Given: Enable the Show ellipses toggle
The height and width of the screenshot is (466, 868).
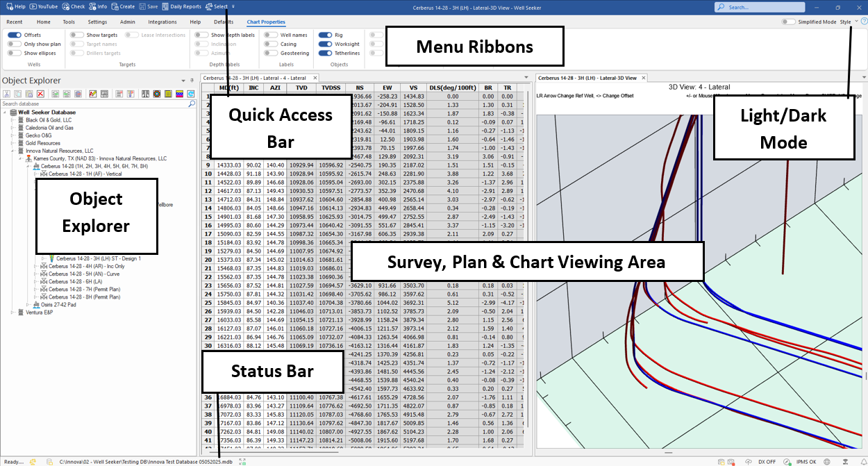Looking at the screenshot, I should (x=14, y=53).
